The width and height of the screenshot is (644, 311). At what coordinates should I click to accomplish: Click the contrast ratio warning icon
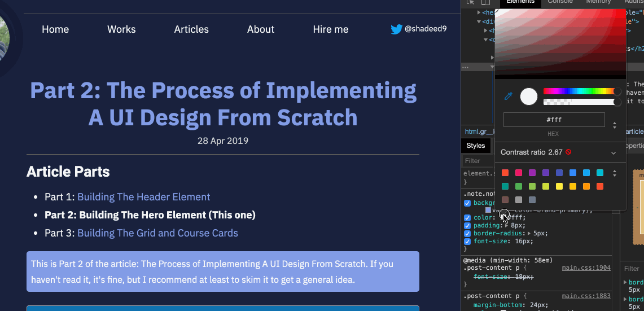click(x=568, y=152)
